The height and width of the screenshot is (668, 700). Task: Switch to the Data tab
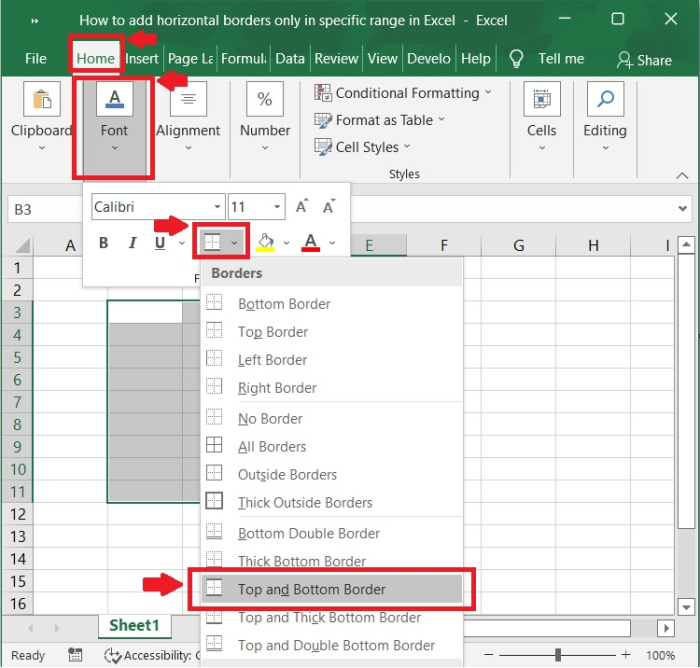(x=290, y=58)
